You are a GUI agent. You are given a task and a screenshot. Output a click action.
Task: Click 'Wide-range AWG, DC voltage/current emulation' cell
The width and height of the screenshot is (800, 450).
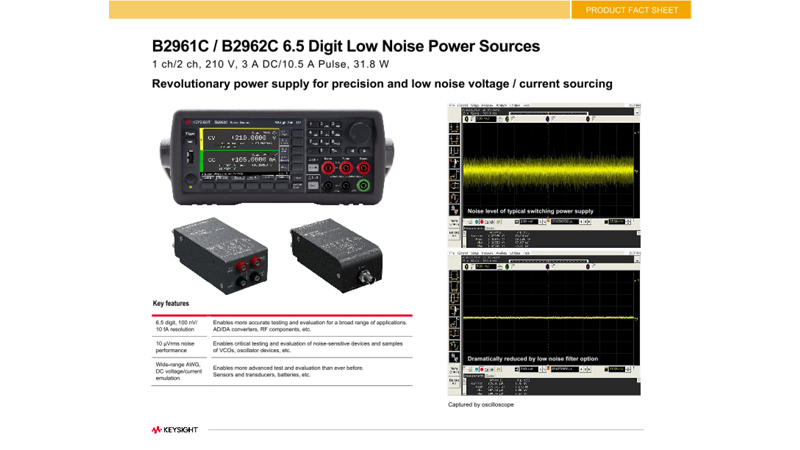(179, 371)
